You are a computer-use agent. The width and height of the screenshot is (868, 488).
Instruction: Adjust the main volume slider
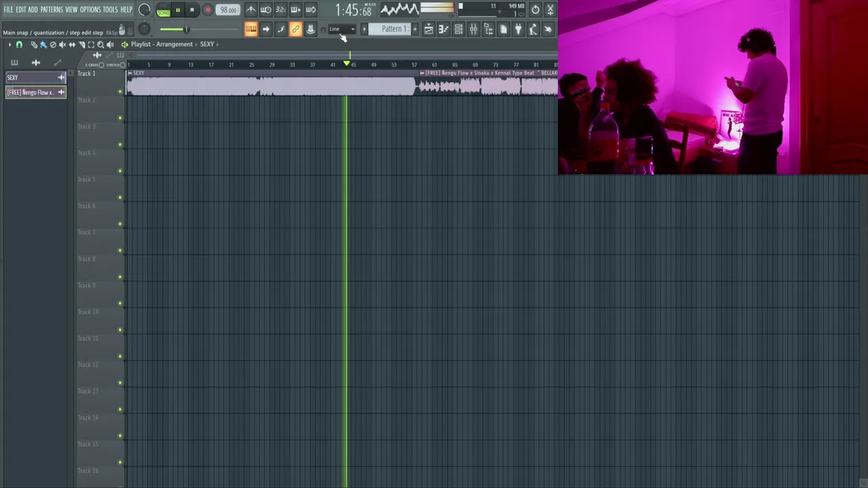(x=199, y=29)
